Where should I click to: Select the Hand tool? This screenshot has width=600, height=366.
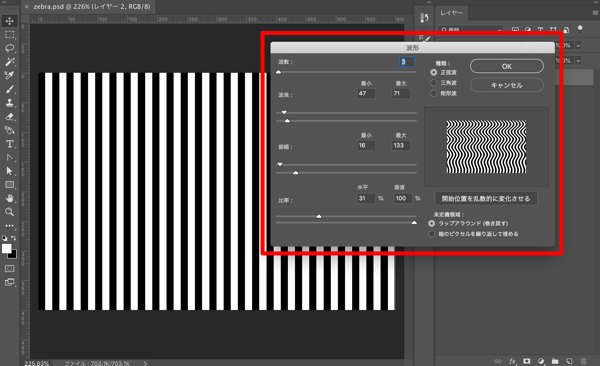click(10, 198)
